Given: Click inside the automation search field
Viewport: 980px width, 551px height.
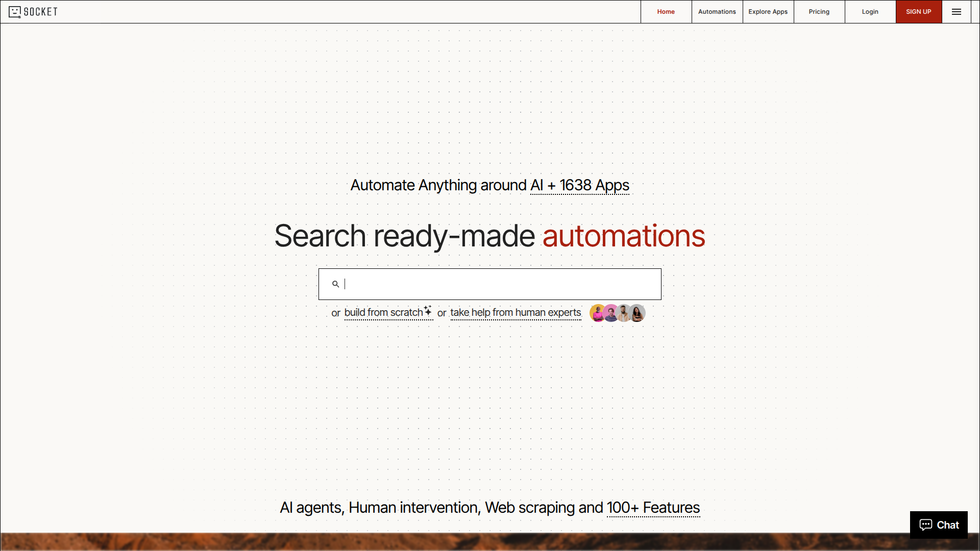Looking at the screenshot, I should click(489, 284).
